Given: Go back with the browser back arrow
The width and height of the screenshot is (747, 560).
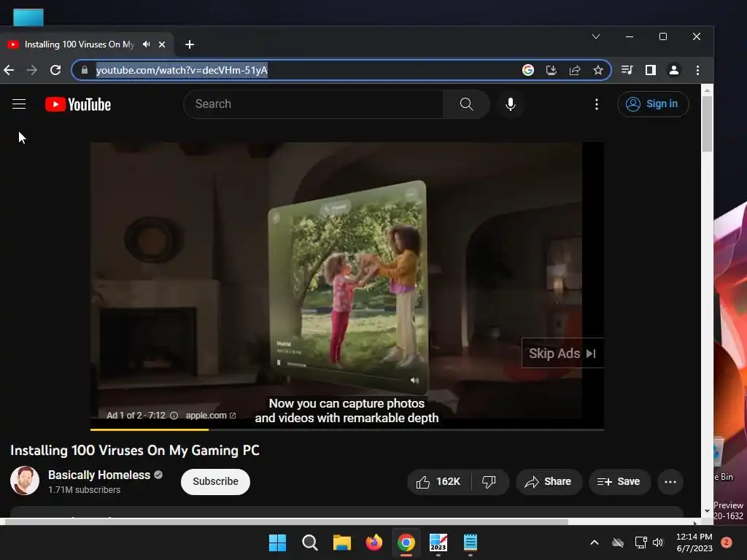Looking at the screenshot, I should tap(9, 70).
